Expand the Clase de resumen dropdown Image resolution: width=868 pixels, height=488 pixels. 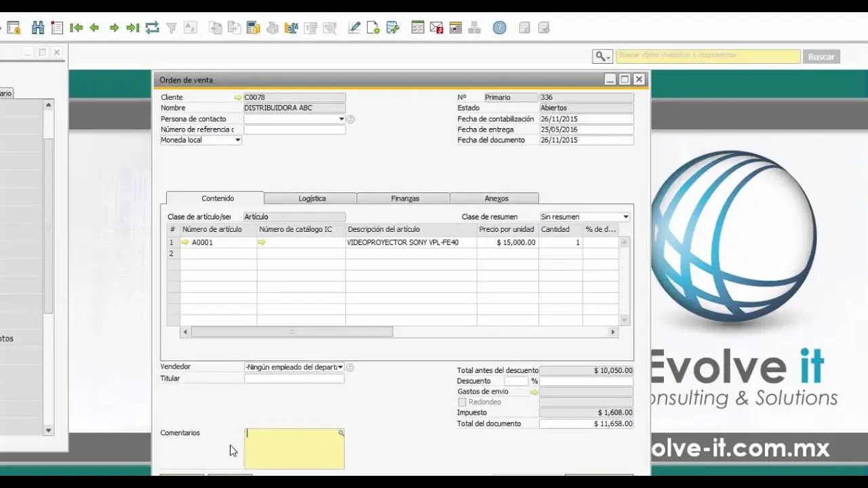tap(625, 216)
